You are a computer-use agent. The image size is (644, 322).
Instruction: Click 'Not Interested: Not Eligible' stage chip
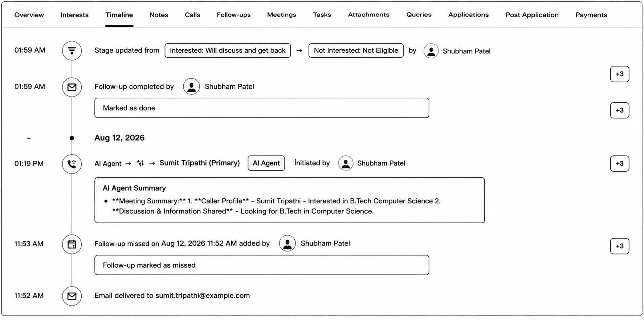[x=356, y=50]
